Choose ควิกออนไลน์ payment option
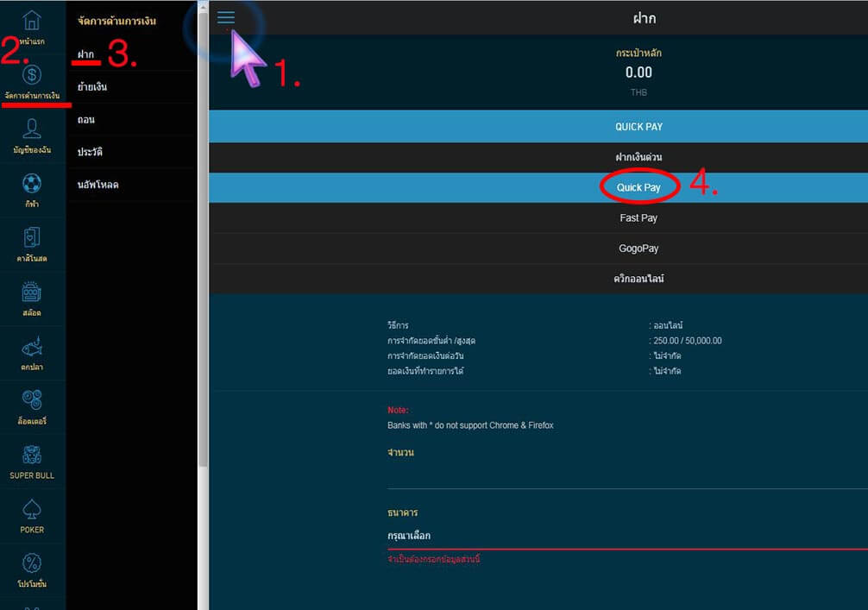 [x=538, y=279]
